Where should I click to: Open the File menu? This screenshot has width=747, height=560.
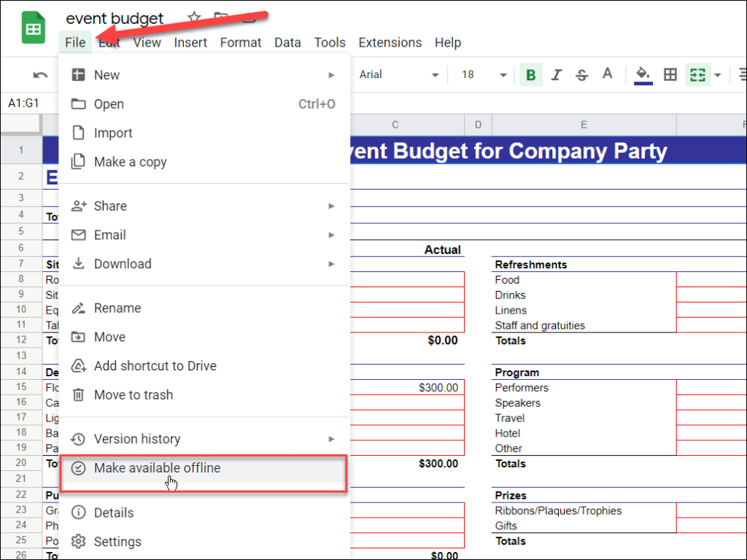click(75, 42)
